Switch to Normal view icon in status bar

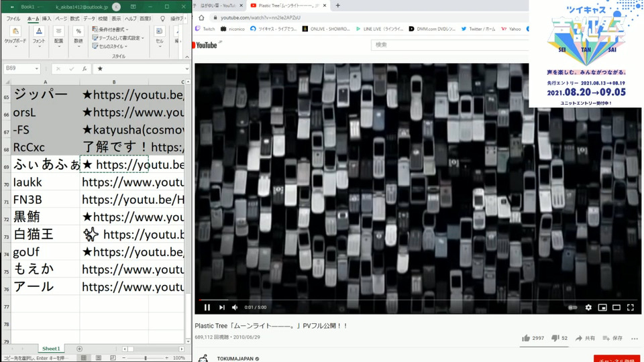coord(83,358)
